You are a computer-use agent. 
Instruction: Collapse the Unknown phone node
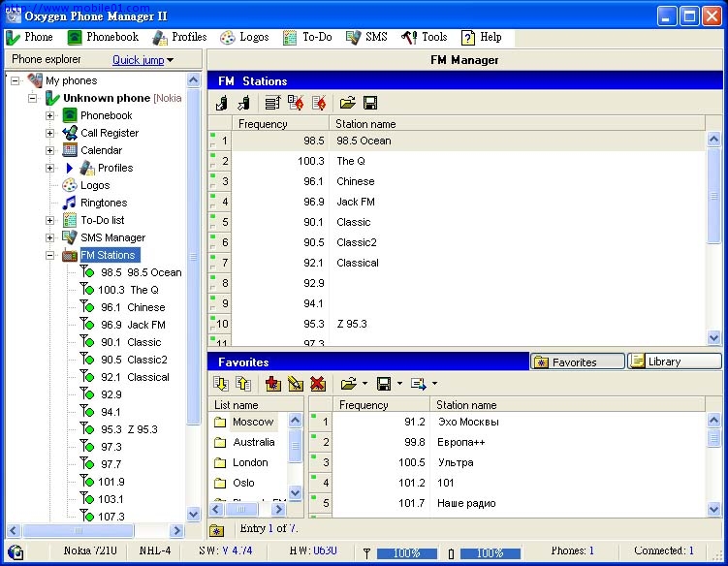pyautogui.click(x=33, y=98)
